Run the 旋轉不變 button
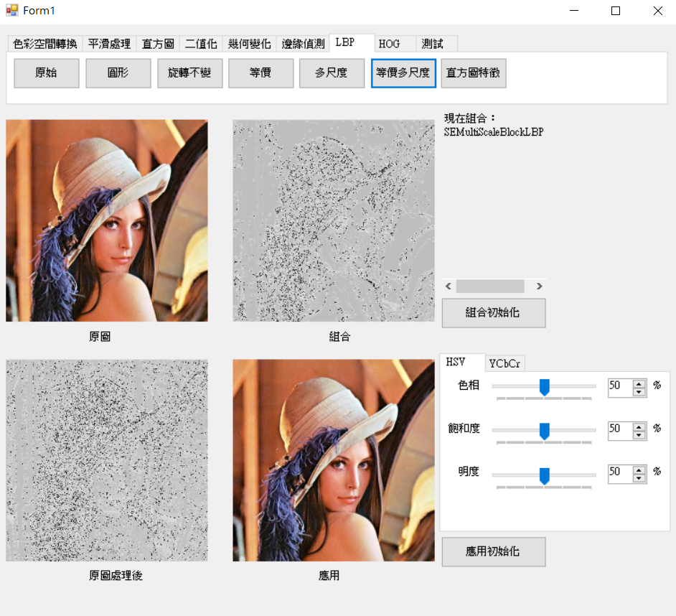 pos(189,73)
